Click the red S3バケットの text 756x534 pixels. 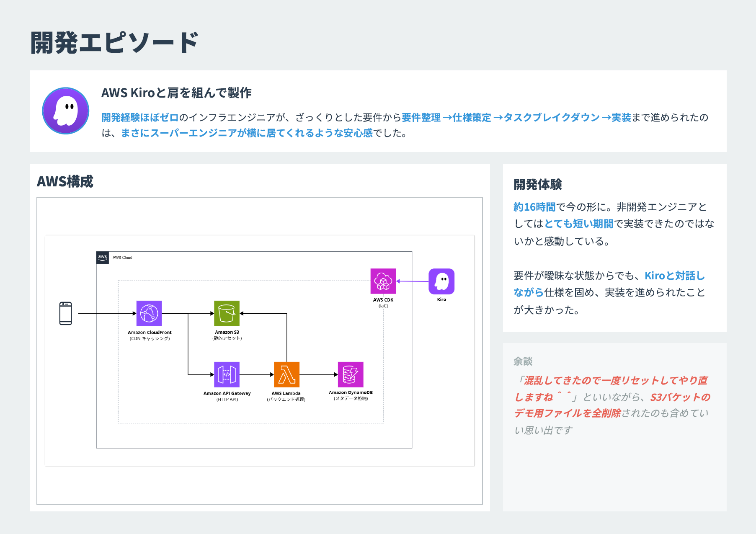(680, 397)
